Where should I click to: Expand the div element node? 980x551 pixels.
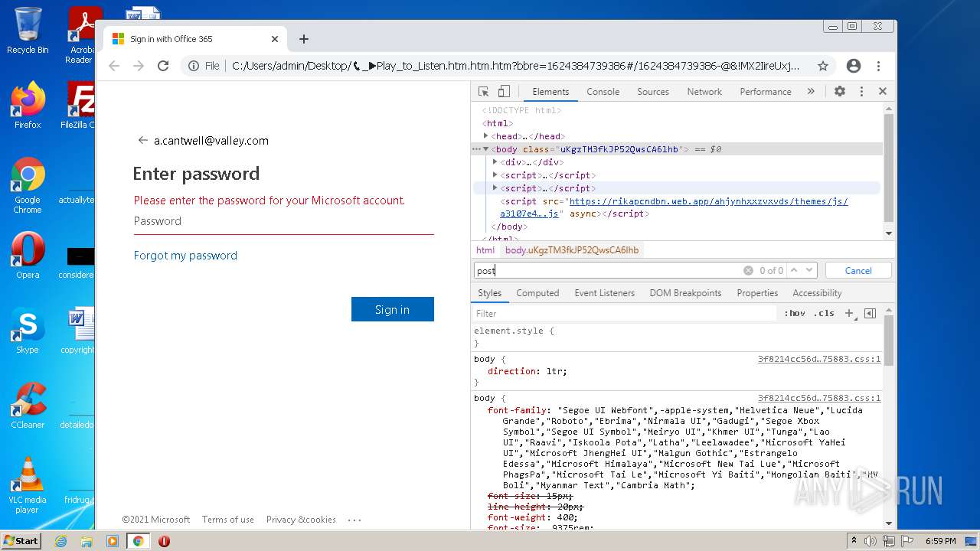click(x=495, y=162)
